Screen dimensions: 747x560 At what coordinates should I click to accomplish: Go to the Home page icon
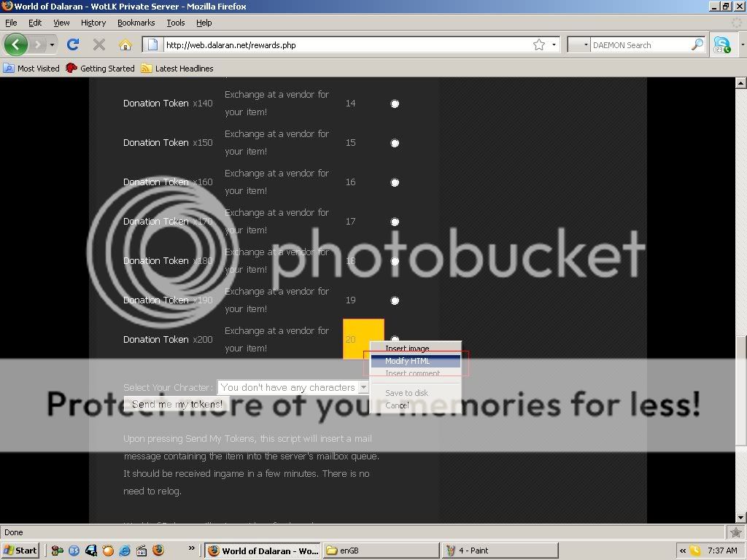point(125,44)
